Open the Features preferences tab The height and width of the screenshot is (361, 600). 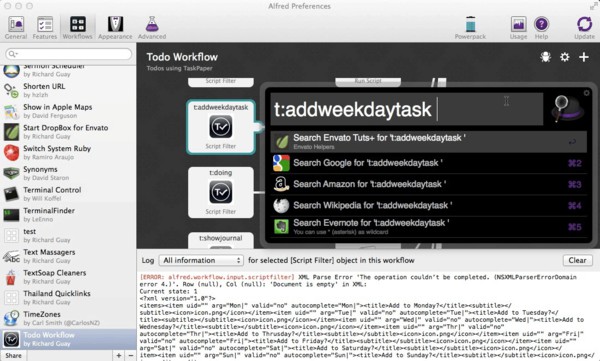pyautogui.click(x=45, y=28)
